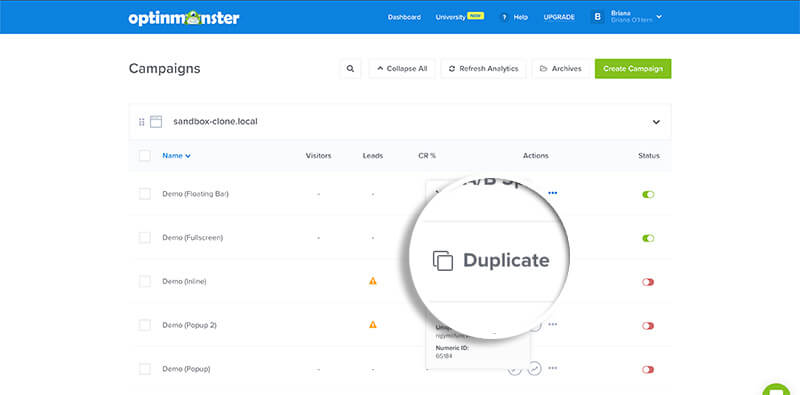Click the Numeric ID label in popup
The image size is (800, 395).
452,348
